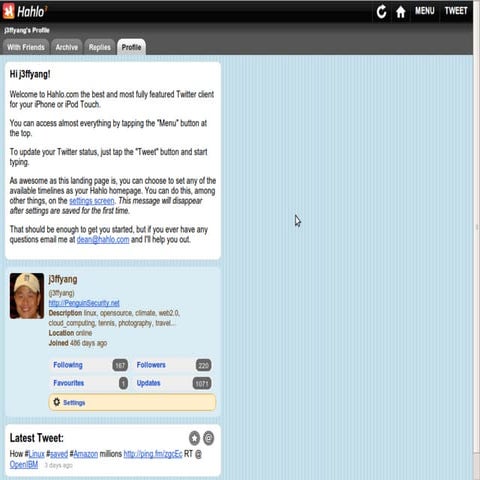The height and width of the screenshot is (480, 480).
Task: Open the #Linux hashtag link
Action: coord(35,454)
